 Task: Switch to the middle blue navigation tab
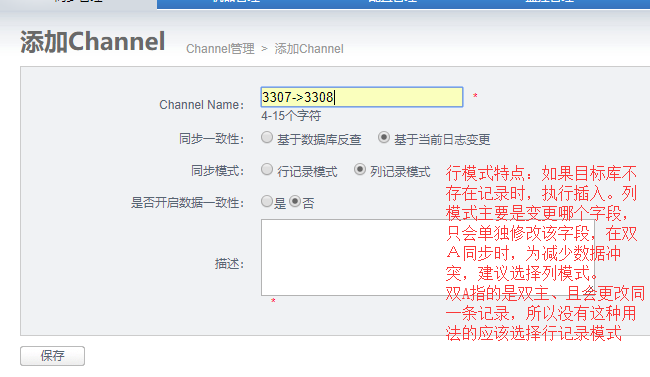pyautogui.click(x=393, y=3)
